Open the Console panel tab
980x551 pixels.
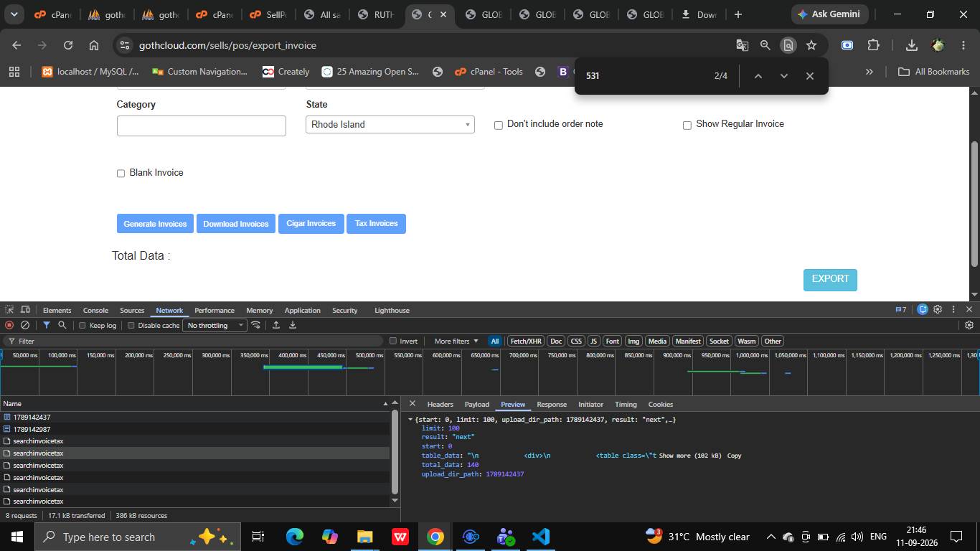coord(95,310)
